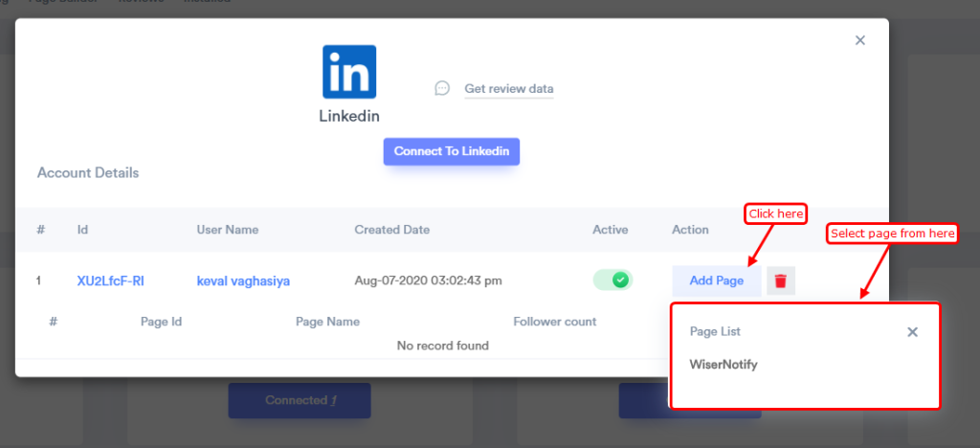The image size is (980, 448).
Task: Click the Active column header
Action: [610, 230]
